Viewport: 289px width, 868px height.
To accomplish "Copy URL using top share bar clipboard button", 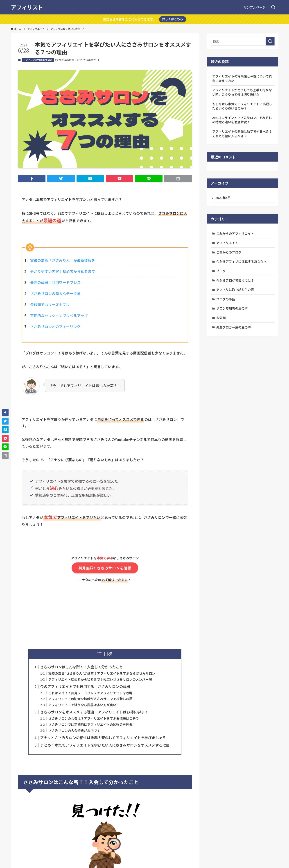I will click(x=178, y=179).
